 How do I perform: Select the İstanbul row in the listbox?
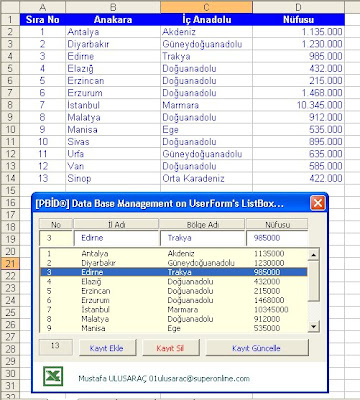click(174, 309)
